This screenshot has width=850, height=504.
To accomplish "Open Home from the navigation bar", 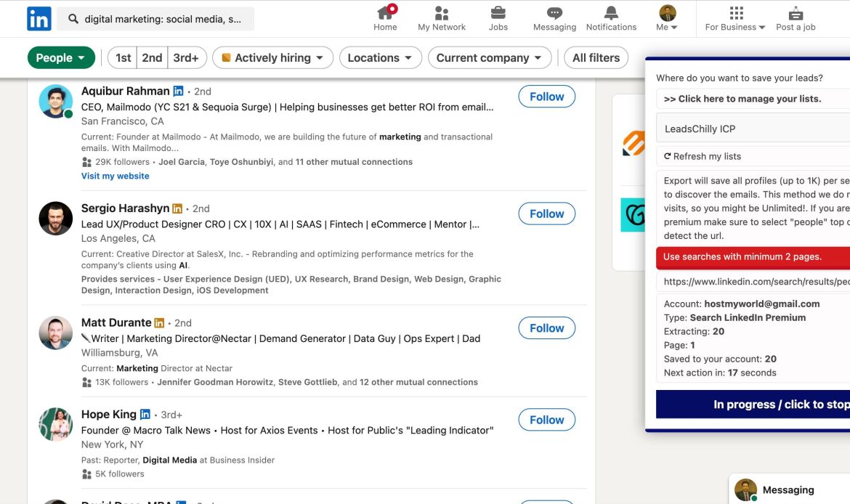I will [x=385, y=19].
